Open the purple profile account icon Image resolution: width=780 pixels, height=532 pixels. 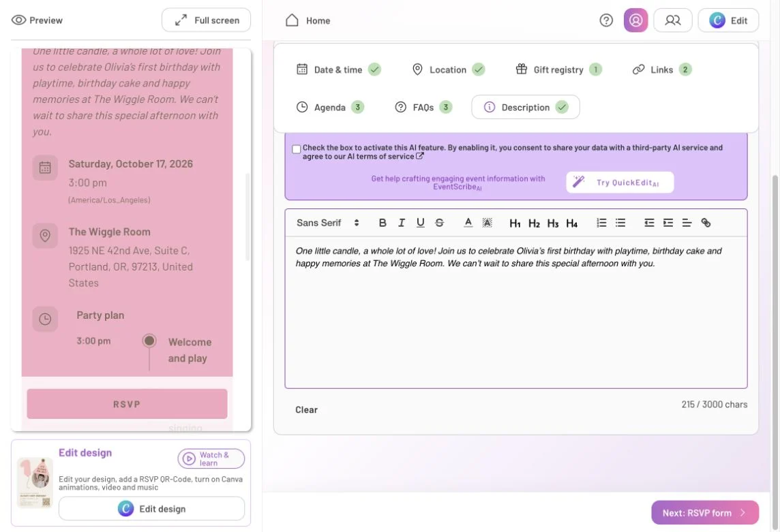(x=635, y=20)
